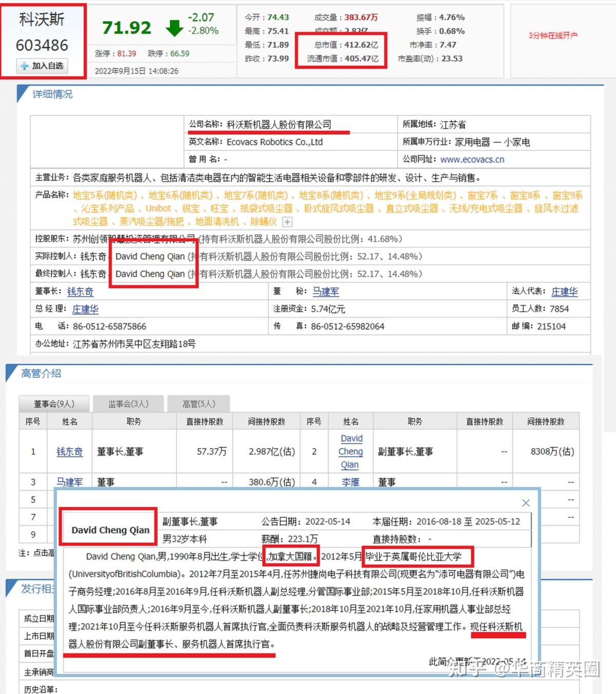Click 钱东奇 in the board table
Screen dimensions: 616x694
click(70, 452)
